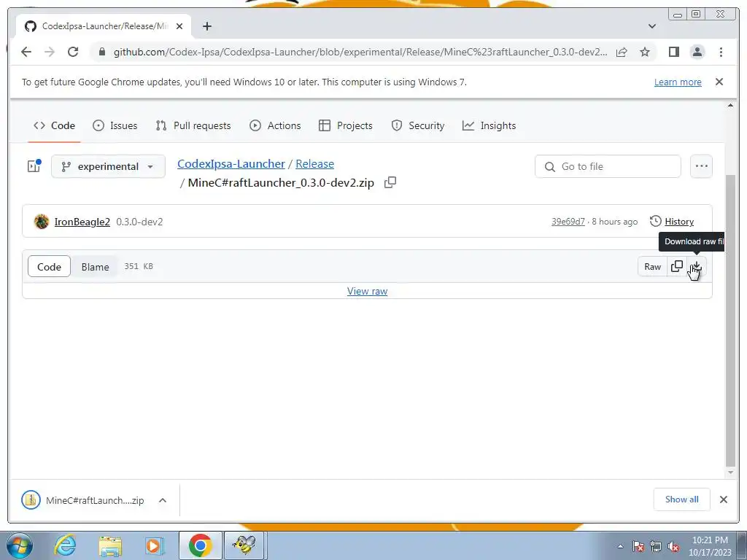Open the Pull requests tab

[x=193, y=125]
